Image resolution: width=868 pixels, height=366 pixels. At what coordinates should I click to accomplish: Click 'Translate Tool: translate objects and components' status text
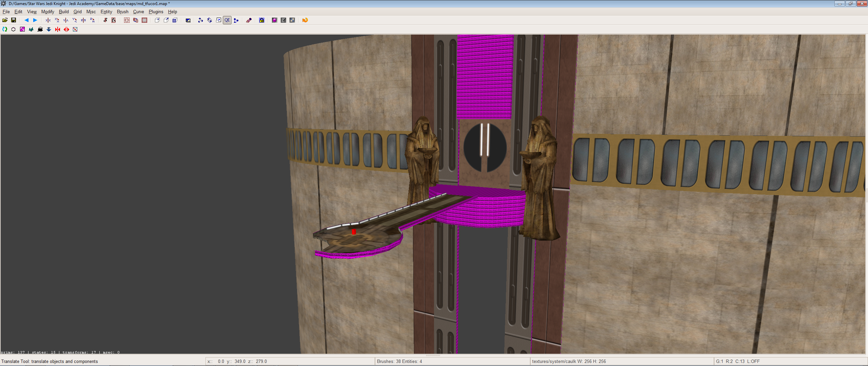50,362
